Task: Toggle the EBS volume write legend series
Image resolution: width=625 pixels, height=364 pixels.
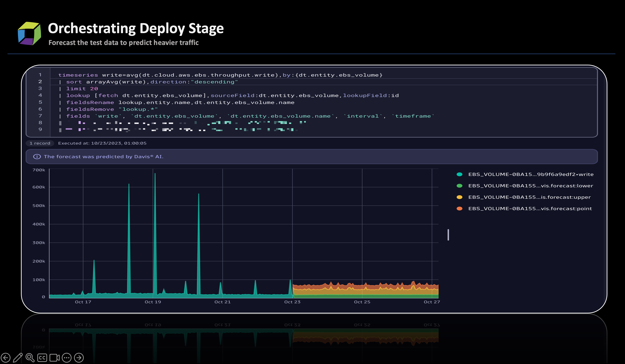Action: tap(530, 174)
